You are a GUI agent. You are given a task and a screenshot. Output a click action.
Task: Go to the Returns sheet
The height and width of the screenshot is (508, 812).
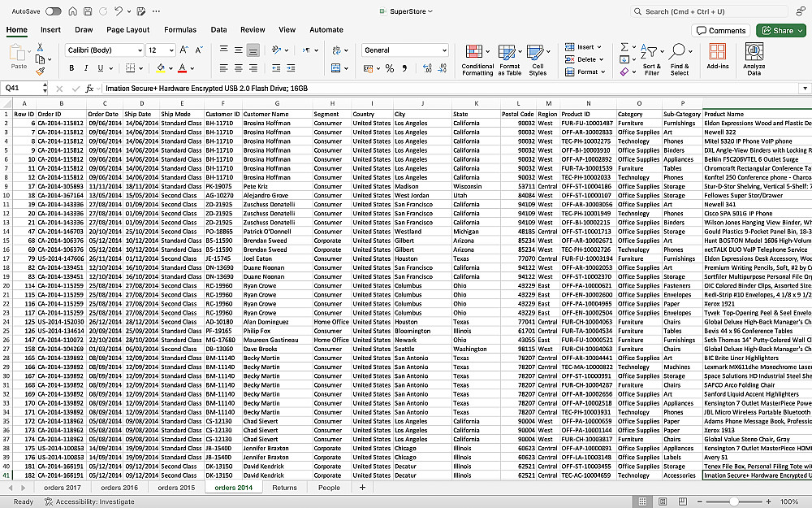point(284,487)
